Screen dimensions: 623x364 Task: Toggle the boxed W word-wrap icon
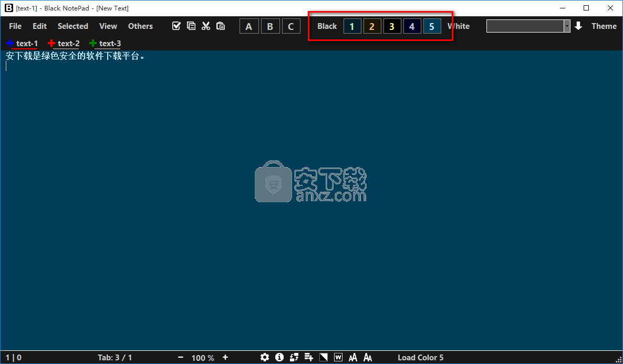[x=338, y=357]
